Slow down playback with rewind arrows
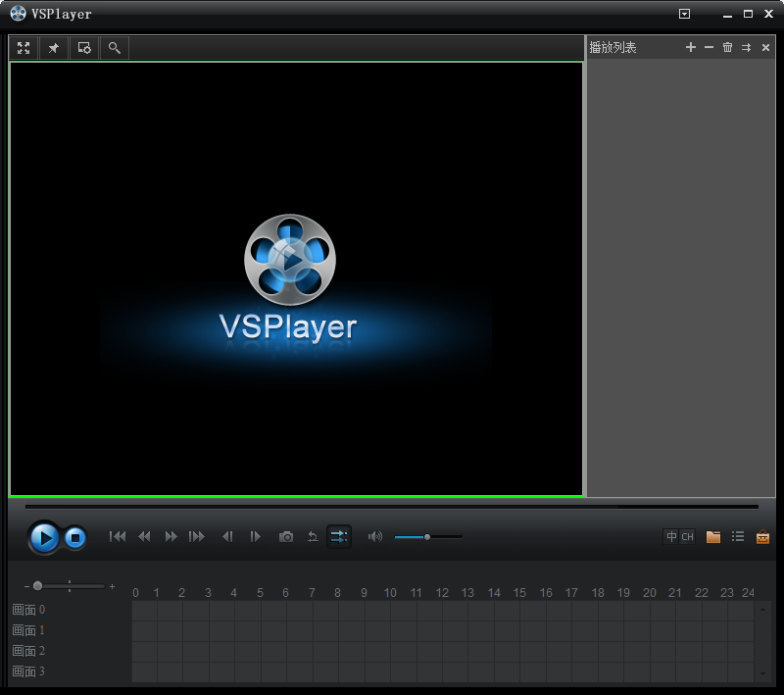784x695 pixels. (x=144, y=536)
